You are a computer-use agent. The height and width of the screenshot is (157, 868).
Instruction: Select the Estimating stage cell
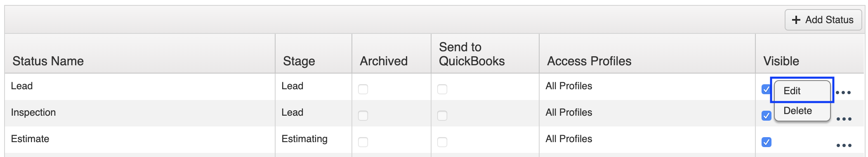pyautogui.click(x=304, y=139)
